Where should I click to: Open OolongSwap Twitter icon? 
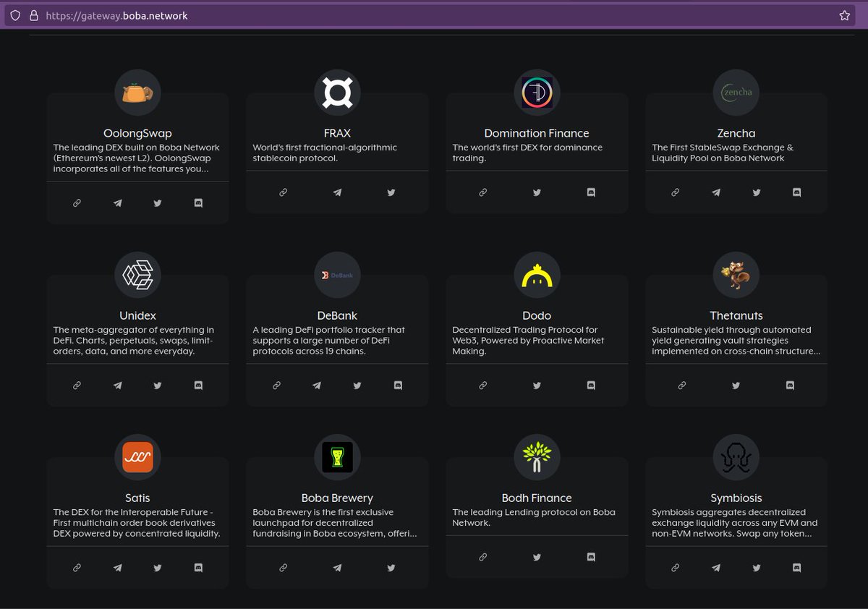(x=158, y=203)
